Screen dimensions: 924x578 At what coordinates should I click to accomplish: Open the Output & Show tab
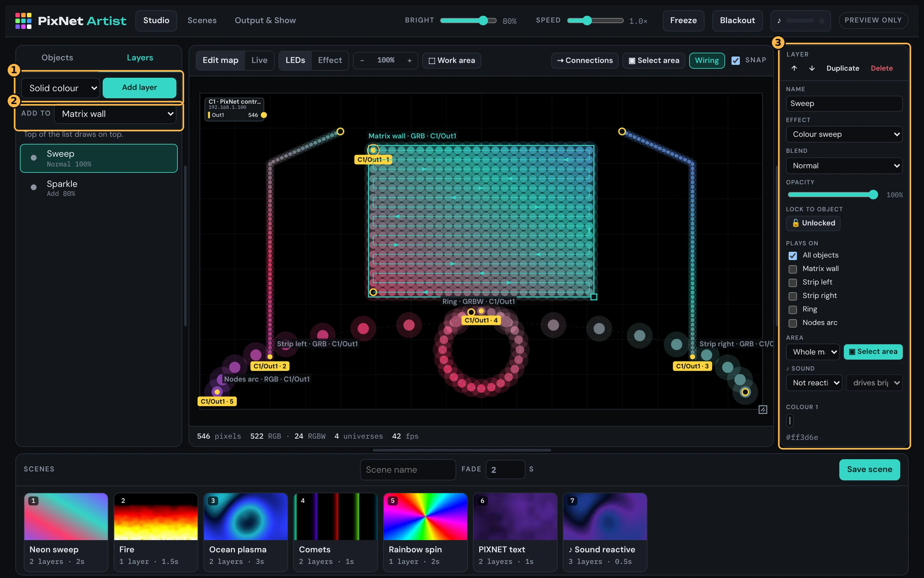click(265, 20)
